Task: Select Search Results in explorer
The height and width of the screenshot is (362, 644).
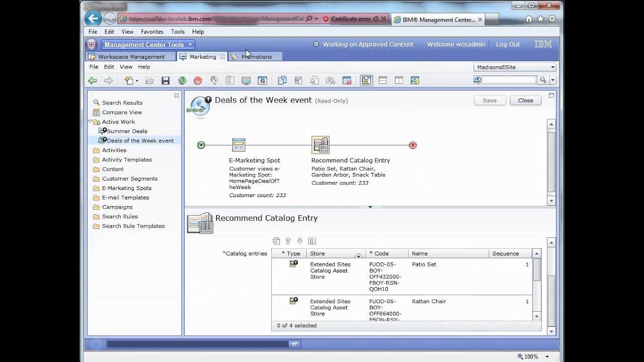Action: tap(122, 103)
